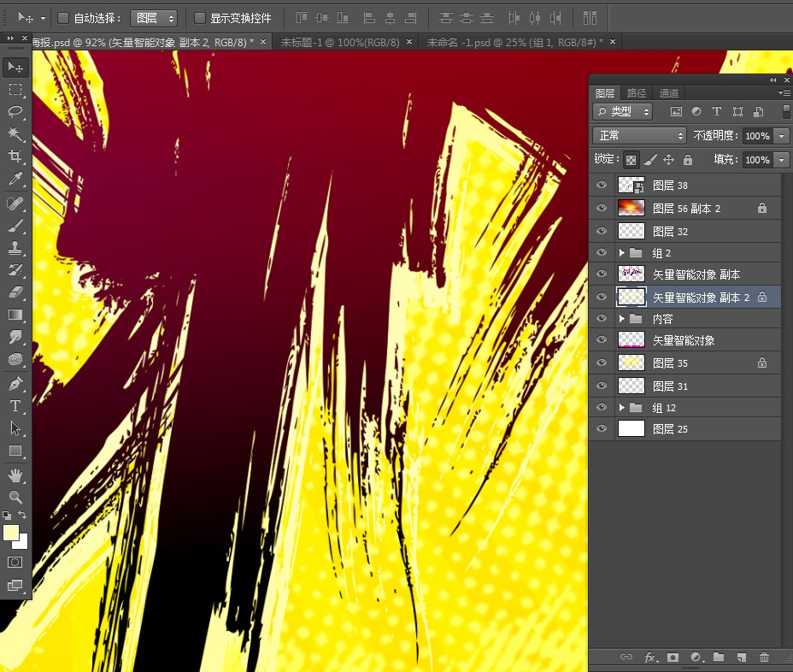Open the Move tool preset picker arrow
The height and width of the screenshot is (672, 793).
pos(44,18)
